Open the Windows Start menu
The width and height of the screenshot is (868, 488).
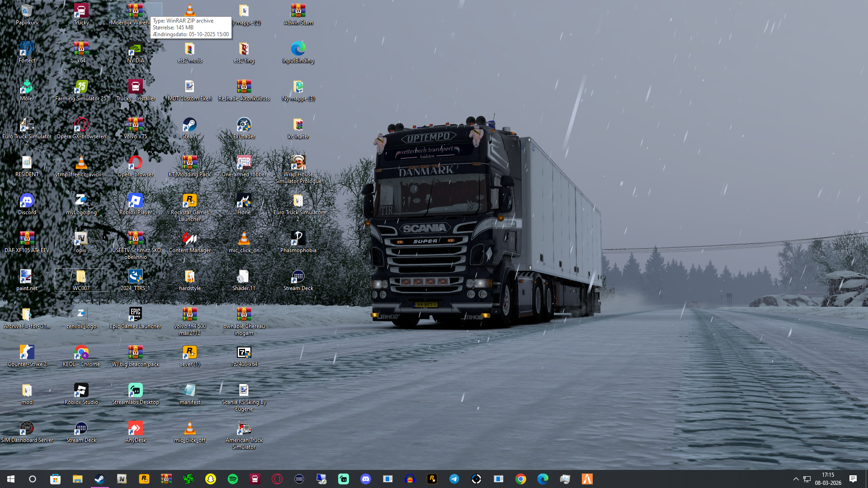tap(11, 479)
